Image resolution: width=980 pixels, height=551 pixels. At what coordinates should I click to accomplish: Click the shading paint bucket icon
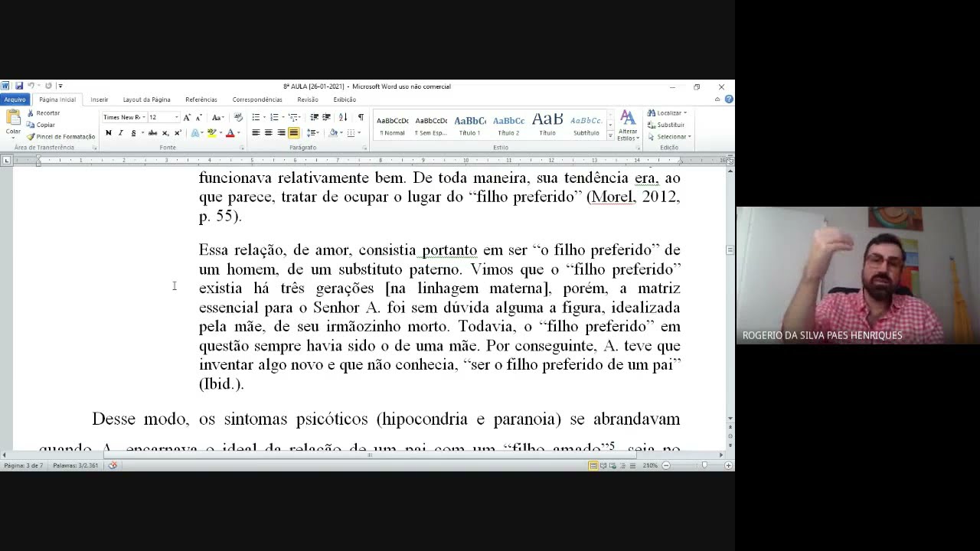(333, 133)
